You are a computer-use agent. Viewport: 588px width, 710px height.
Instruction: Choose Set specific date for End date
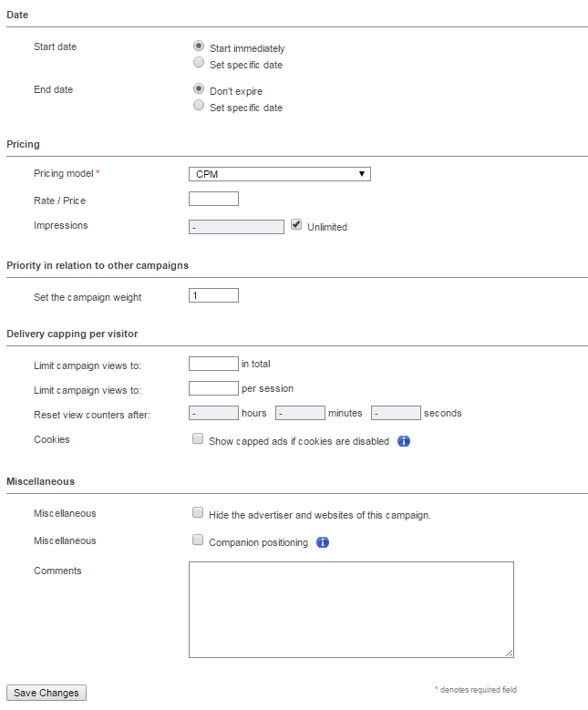[x=199, y=105]
